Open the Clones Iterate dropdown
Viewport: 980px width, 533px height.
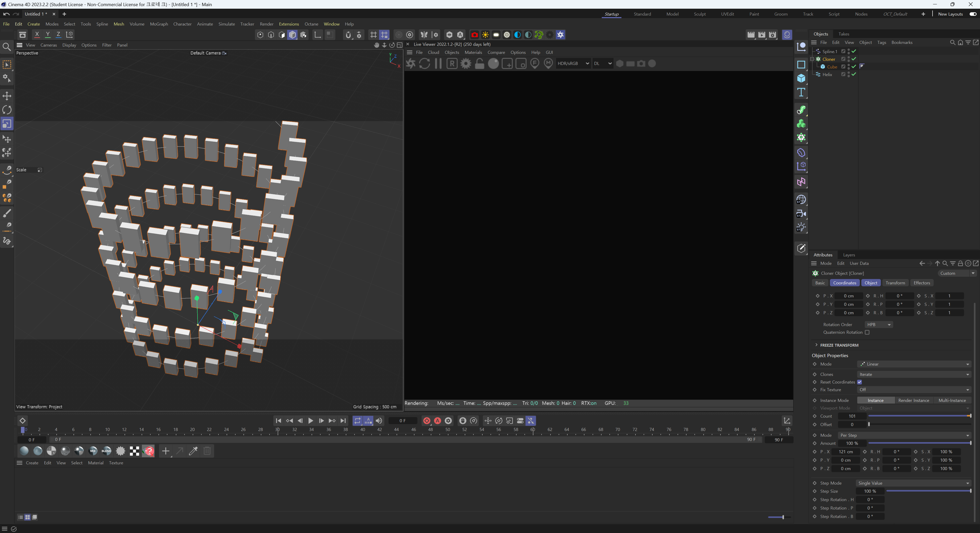[x=914, y=374]
